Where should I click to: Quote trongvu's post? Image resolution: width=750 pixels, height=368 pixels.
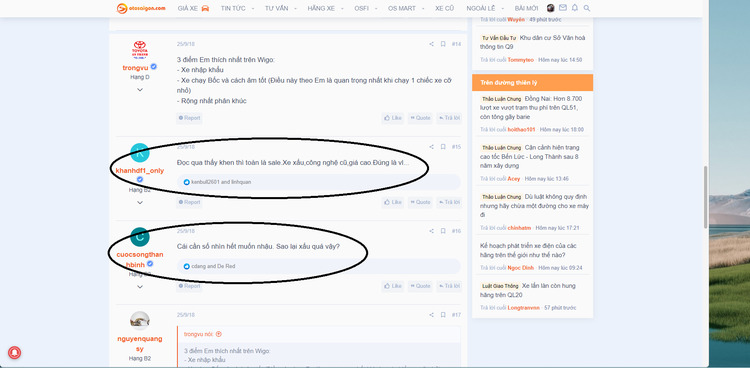(420, 118)
